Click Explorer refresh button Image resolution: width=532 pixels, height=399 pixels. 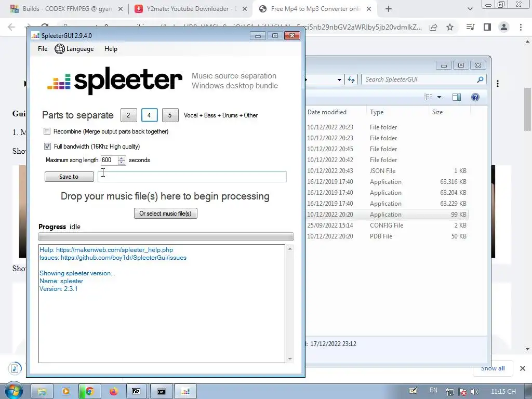[351, 79]
